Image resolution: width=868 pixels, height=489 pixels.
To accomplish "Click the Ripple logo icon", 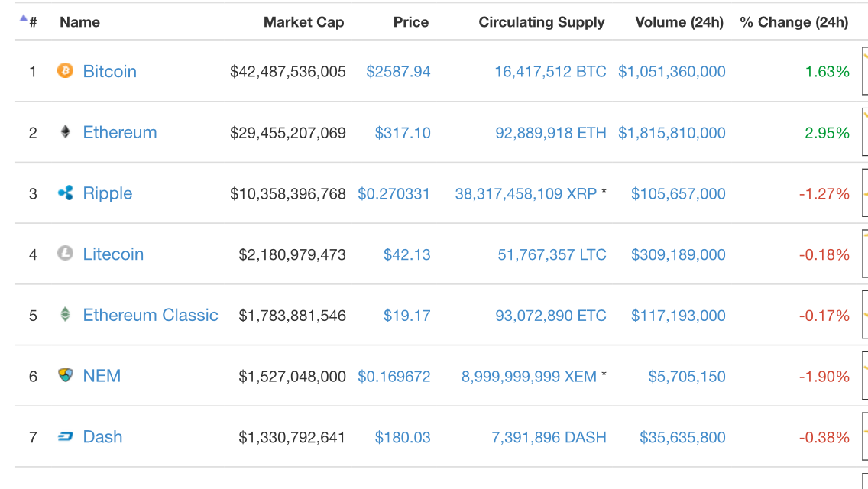I will click(x=65, y=193).
